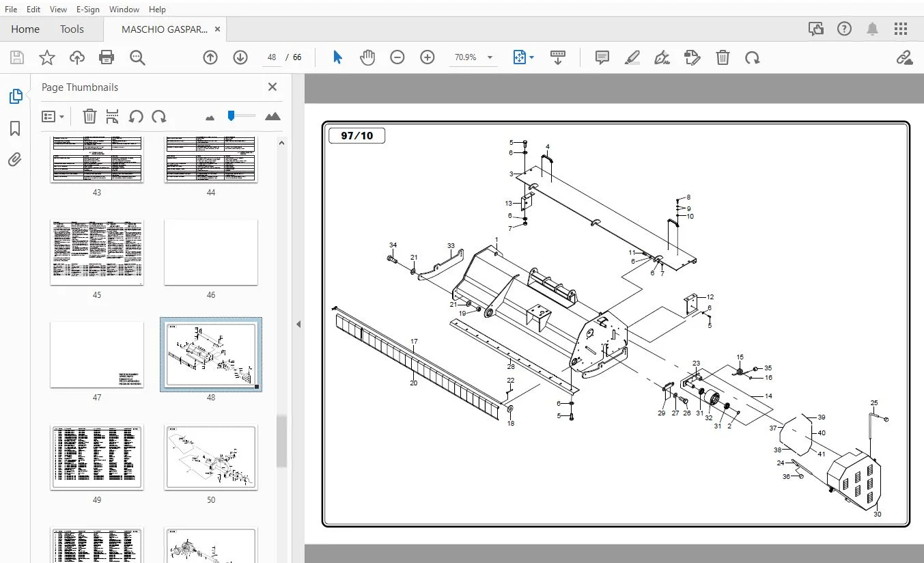Screen dimensions: 924x563
Task: Open the notifications bell
Action: (x=873, y=29)
